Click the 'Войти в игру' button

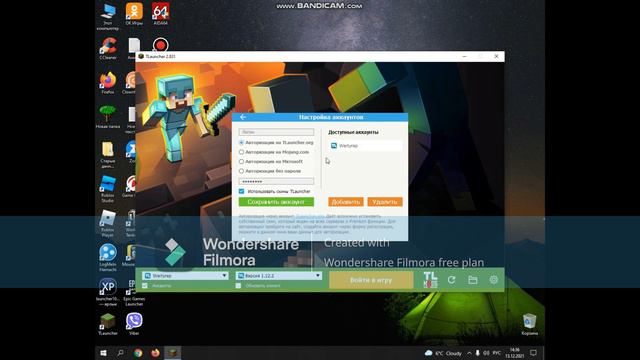(371, 280)
